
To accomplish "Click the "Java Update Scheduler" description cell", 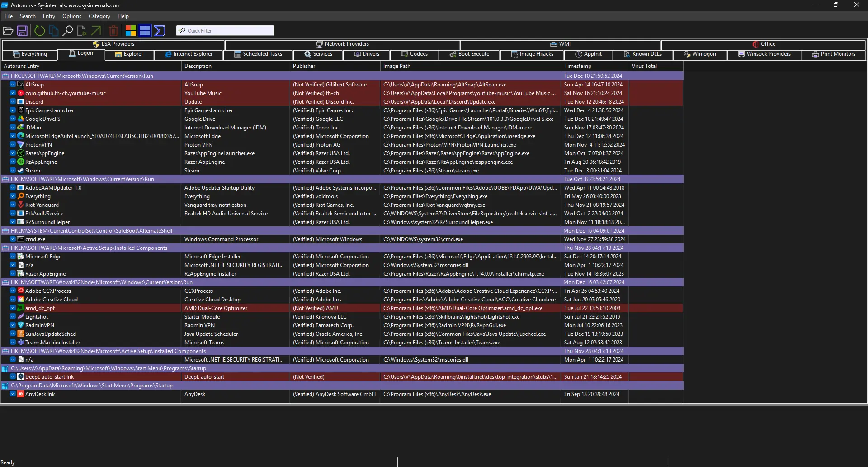I will 211,334.
